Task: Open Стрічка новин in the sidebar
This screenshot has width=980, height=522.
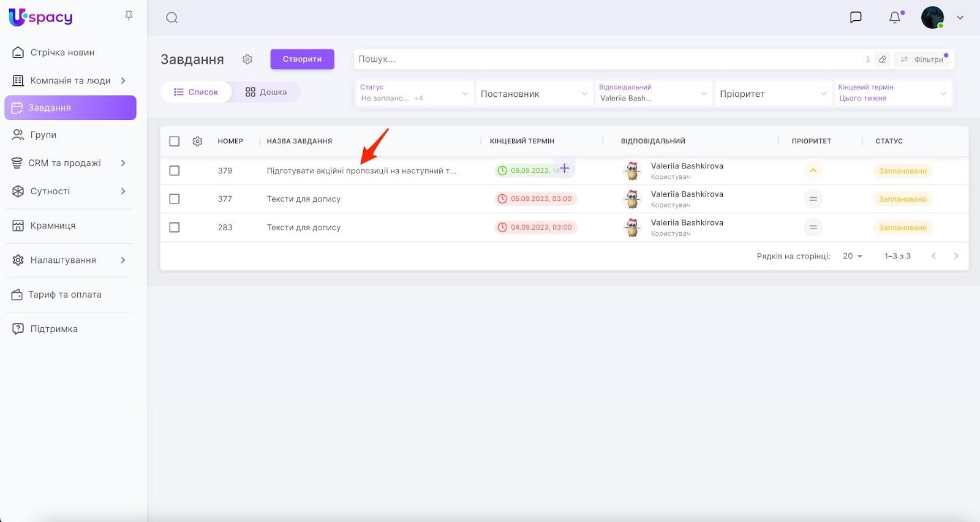Action: coord(62,53)
